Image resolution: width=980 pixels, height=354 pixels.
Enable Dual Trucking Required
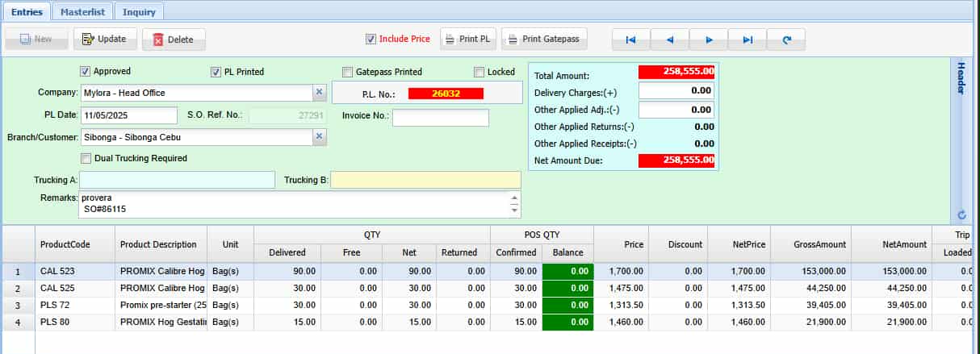pos(86,158)
